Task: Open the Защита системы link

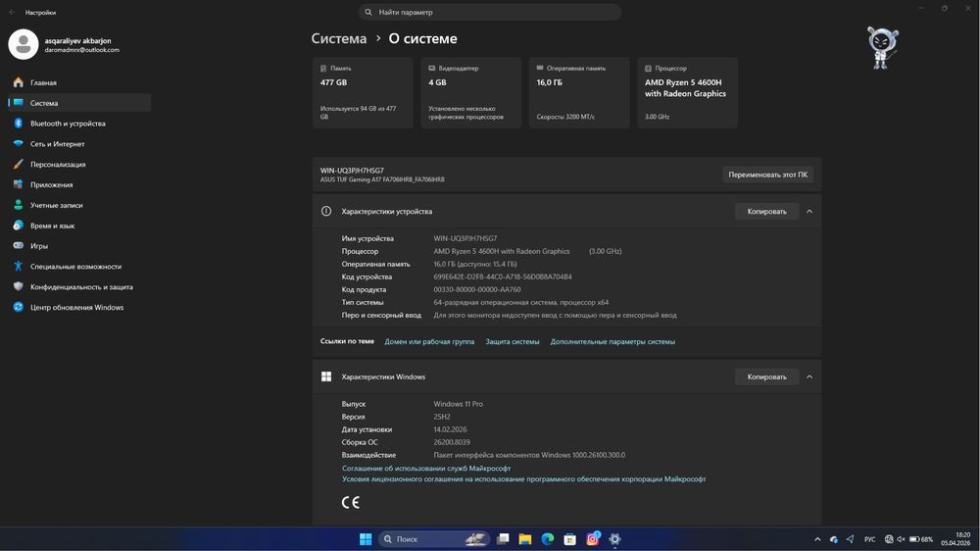Action: (x=513, y=341)
